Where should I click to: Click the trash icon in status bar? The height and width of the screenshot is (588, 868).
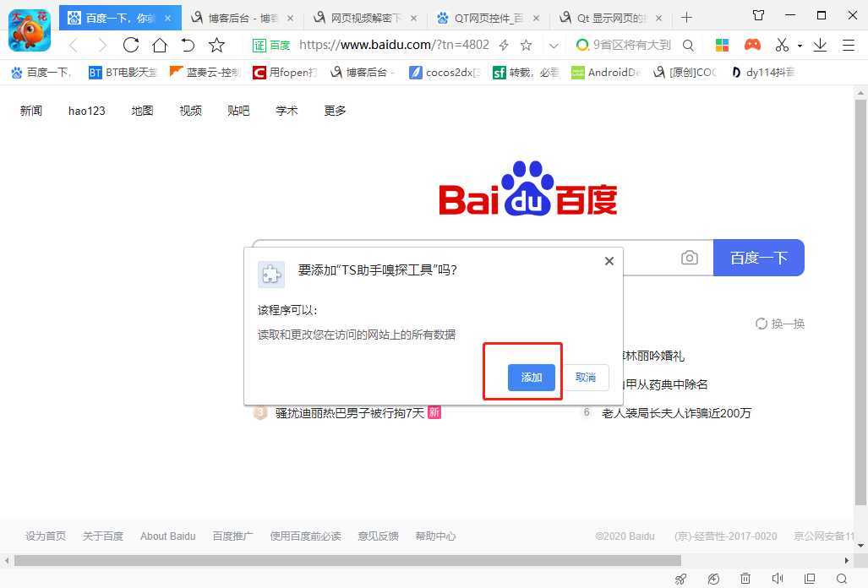coord(745,579)
